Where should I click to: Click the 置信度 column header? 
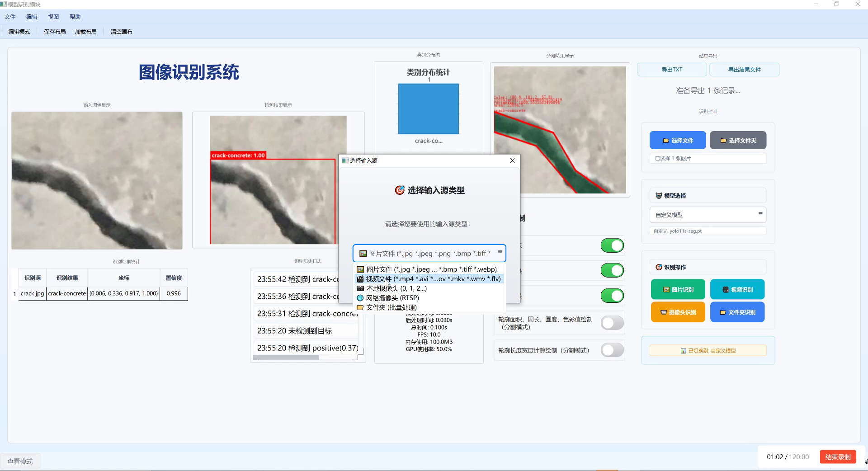(x=174, y=278)
